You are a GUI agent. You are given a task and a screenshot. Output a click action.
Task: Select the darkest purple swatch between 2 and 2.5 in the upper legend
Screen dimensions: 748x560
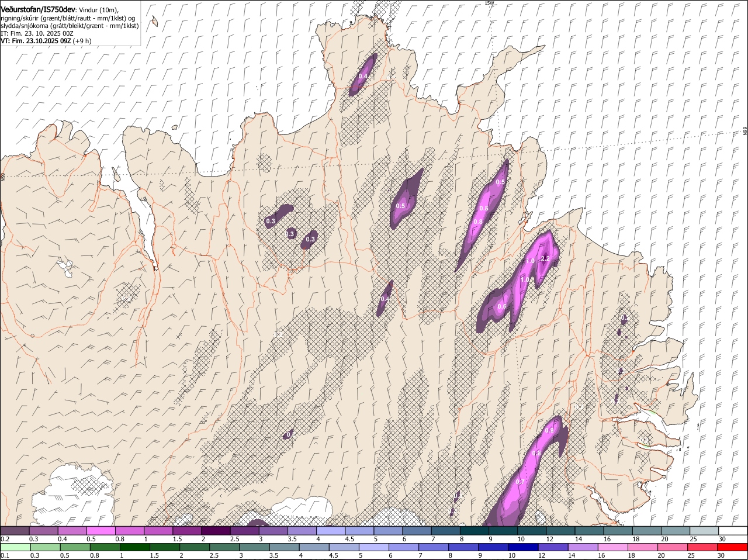click(x=216, y=530)
